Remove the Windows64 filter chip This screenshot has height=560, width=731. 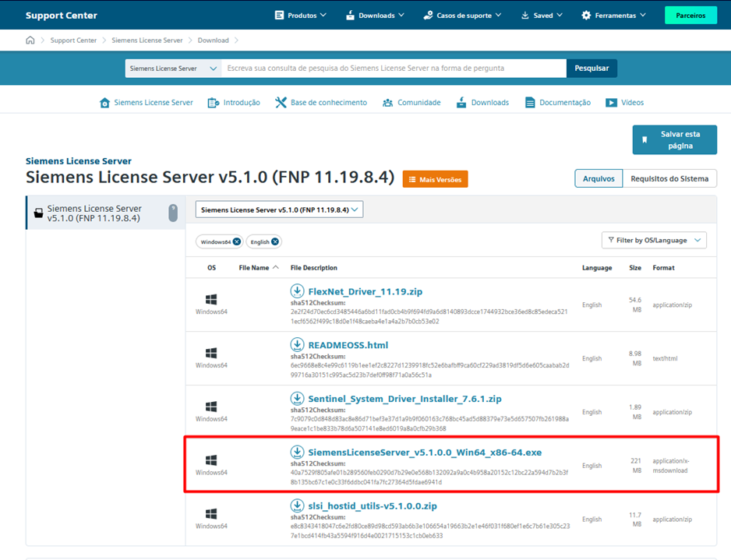(x=236, y=242)
